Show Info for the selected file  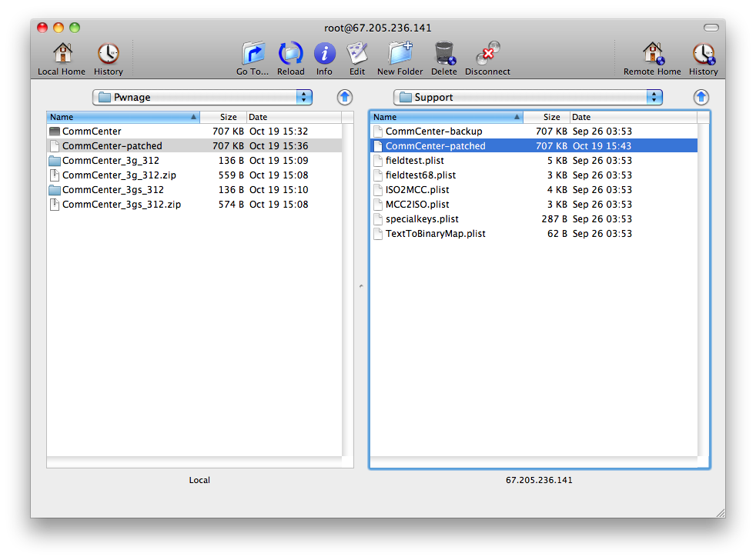coord(324,54)
